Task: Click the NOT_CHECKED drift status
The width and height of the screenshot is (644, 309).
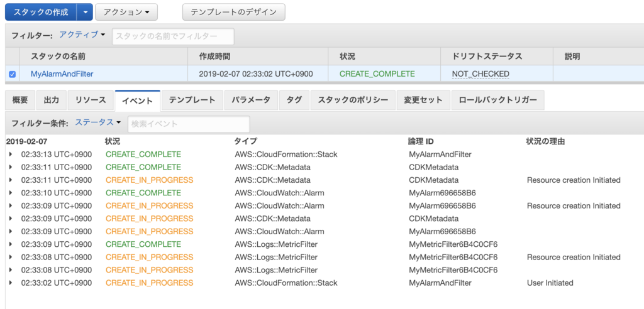Action: coord(480,74)
